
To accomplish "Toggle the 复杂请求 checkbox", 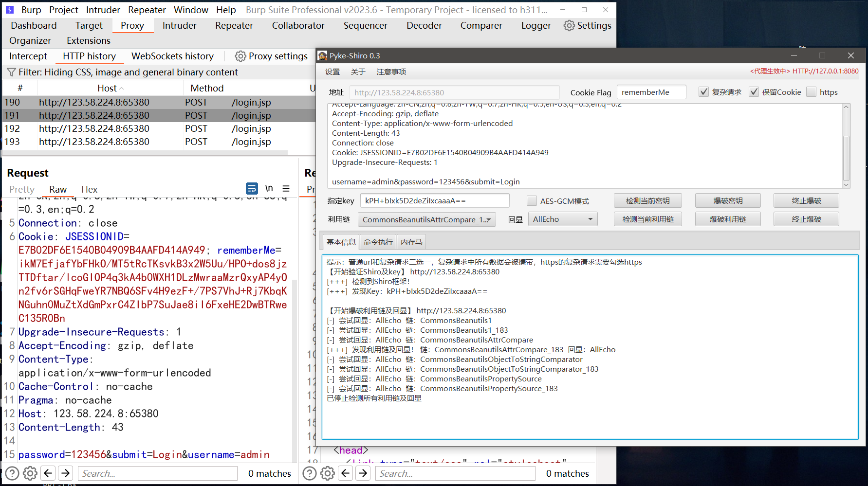I will [x=703, y=92].
